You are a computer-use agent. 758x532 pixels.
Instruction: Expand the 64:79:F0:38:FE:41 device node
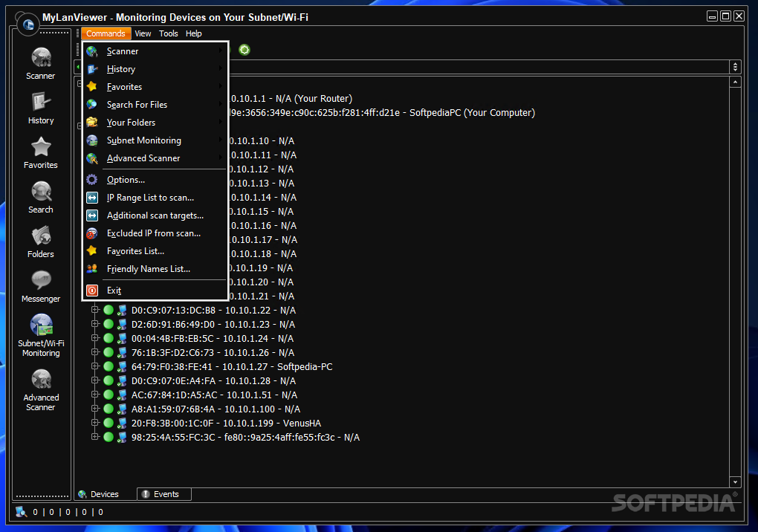pos(95,366)
